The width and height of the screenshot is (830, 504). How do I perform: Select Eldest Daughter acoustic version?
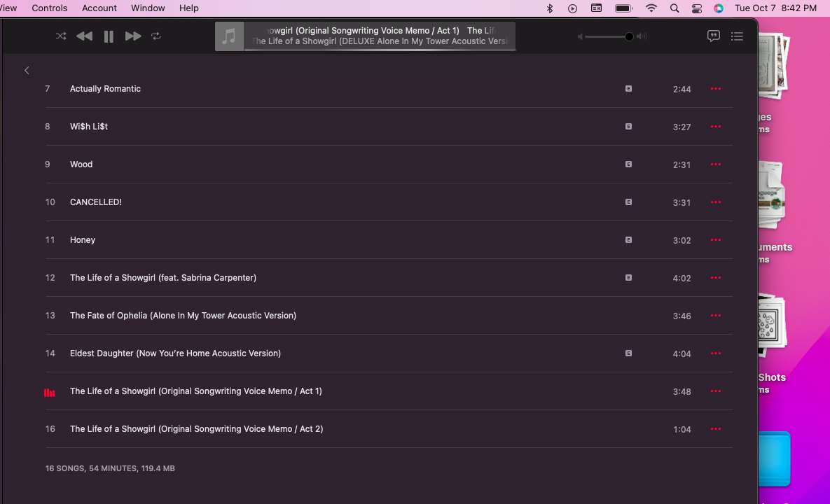coord(175,353)
